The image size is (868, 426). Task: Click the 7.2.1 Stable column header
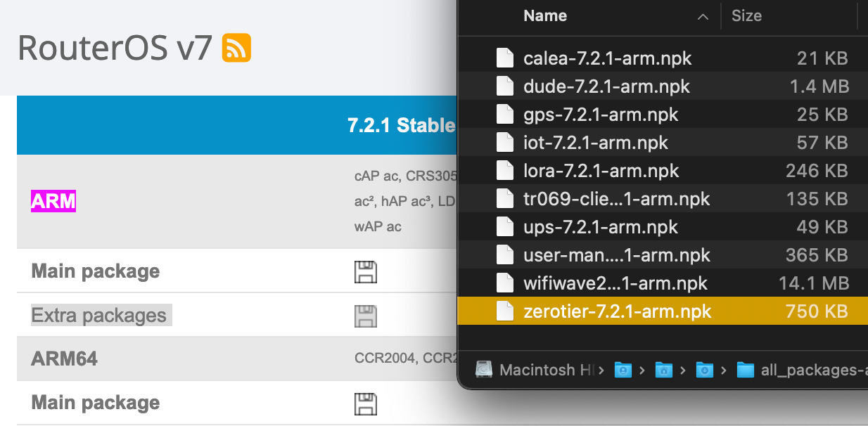point(402,126)
